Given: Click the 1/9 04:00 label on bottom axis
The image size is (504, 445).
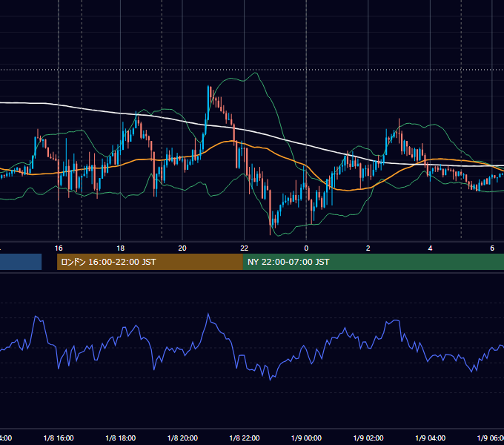Looking at the screenshot, I should [x=431, y=438].
